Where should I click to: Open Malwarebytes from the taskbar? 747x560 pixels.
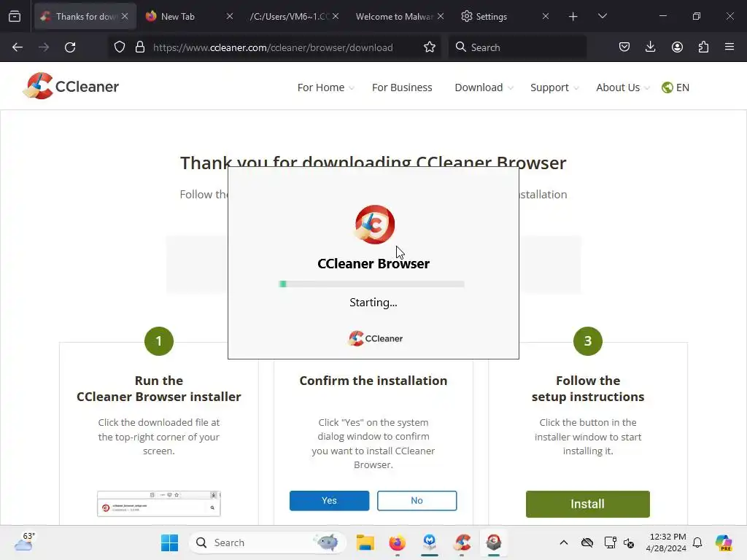click(x=430, y=542)
